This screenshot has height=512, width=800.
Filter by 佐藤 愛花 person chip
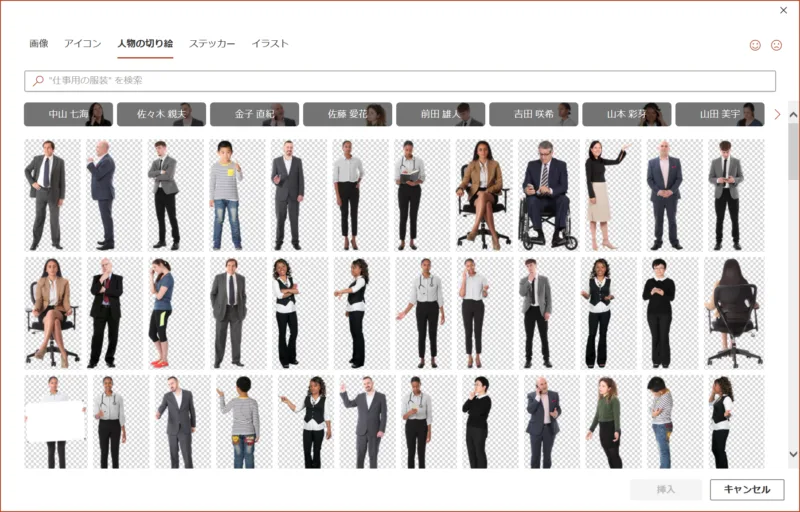coord(347,114)
